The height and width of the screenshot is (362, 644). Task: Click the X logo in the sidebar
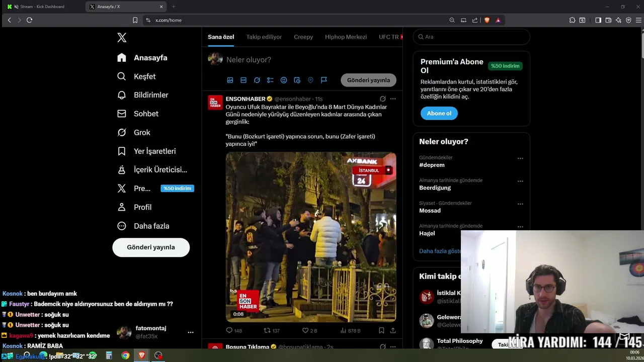pyautogui.click(x=122, y=38)
